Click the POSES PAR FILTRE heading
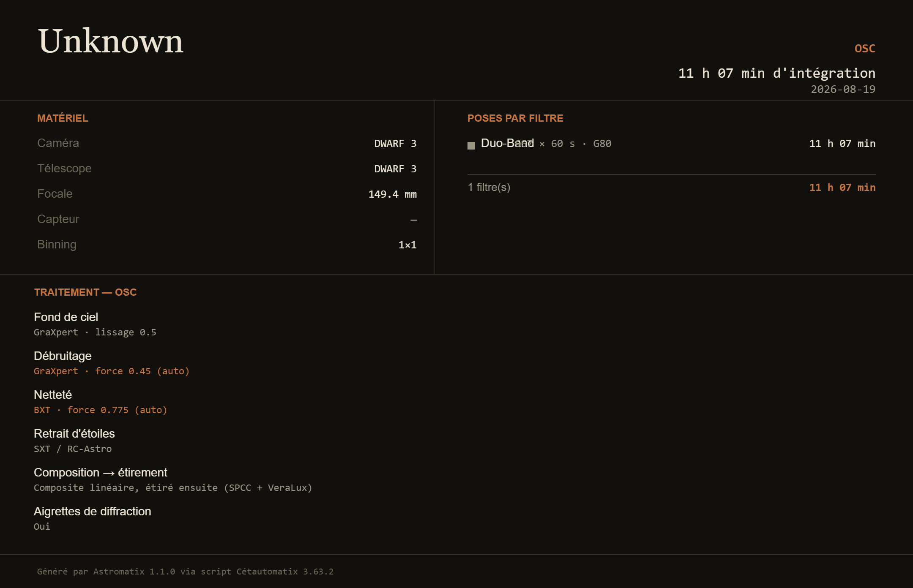 click(x=515, y=118)
